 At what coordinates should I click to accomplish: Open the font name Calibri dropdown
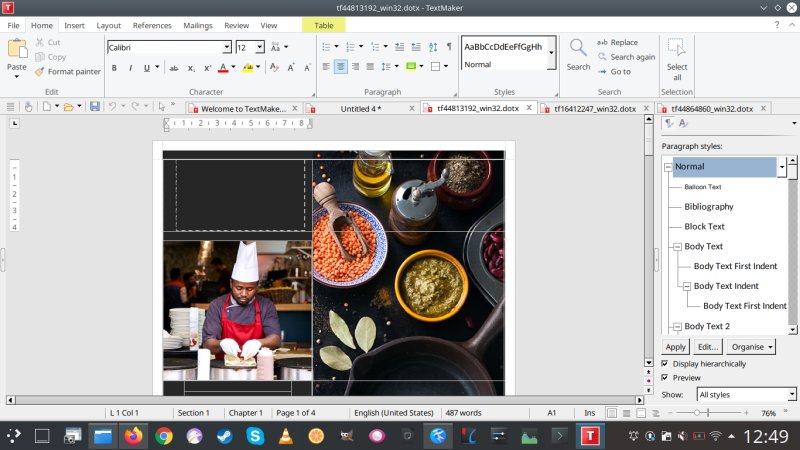(227, 47)
